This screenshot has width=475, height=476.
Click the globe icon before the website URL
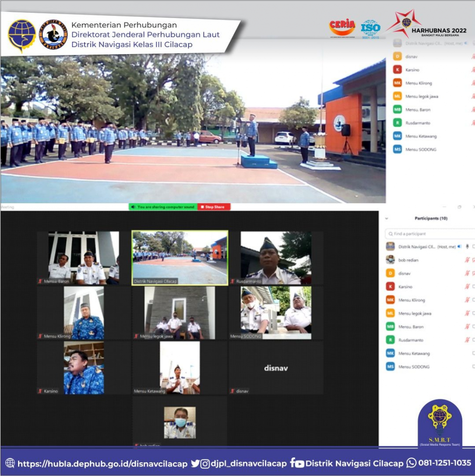pos(10,463)
